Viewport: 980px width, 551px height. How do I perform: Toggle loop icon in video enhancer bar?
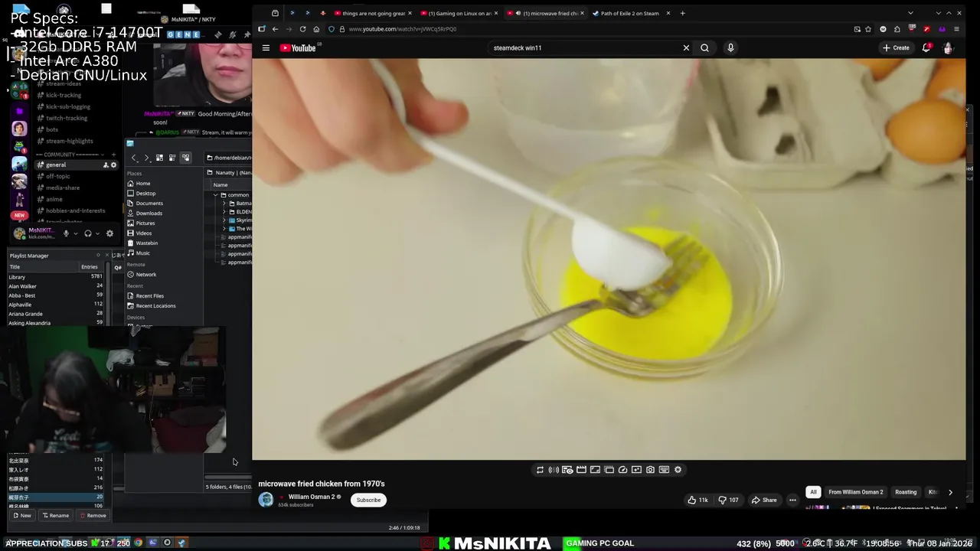[540, 470]
